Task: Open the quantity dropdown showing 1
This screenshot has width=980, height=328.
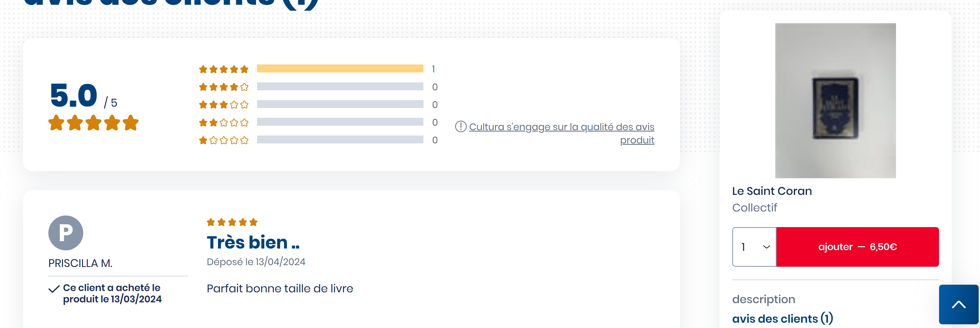Action: [754, 247]
